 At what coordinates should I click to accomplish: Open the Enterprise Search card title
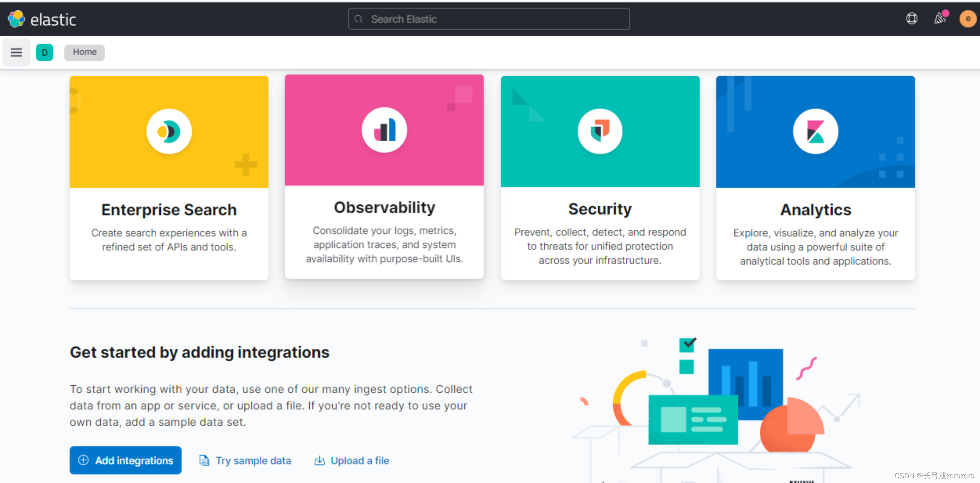click(169, 210)
